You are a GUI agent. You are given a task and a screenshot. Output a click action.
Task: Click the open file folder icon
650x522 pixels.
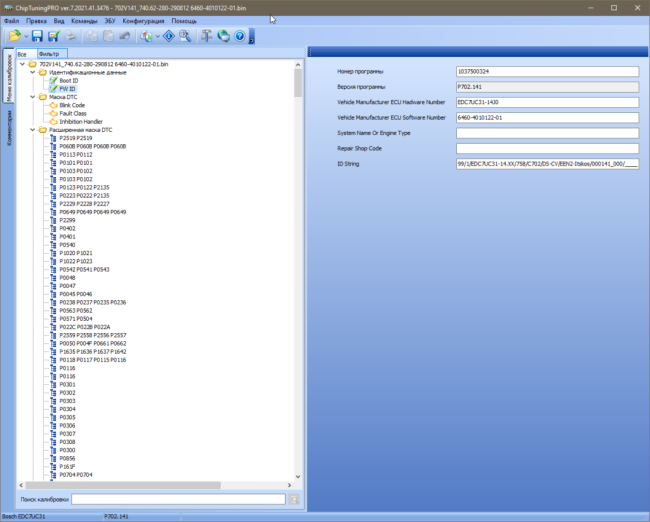tap(15, 36)
